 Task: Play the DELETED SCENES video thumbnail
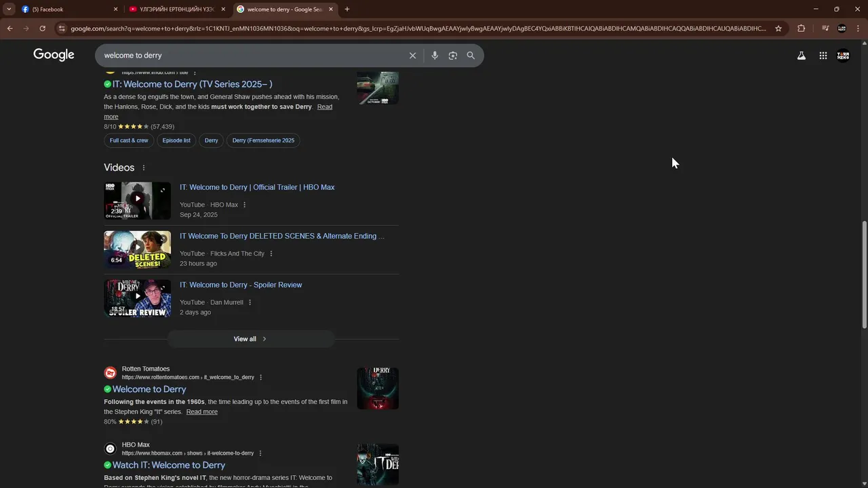[137, 249]
